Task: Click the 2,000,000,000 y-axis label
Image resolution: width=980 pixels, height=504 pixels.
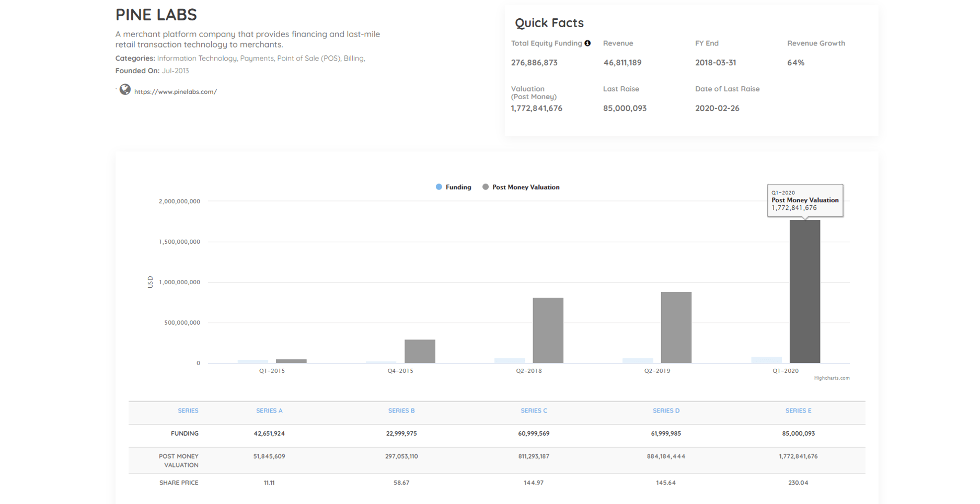Action: point(179,202)
